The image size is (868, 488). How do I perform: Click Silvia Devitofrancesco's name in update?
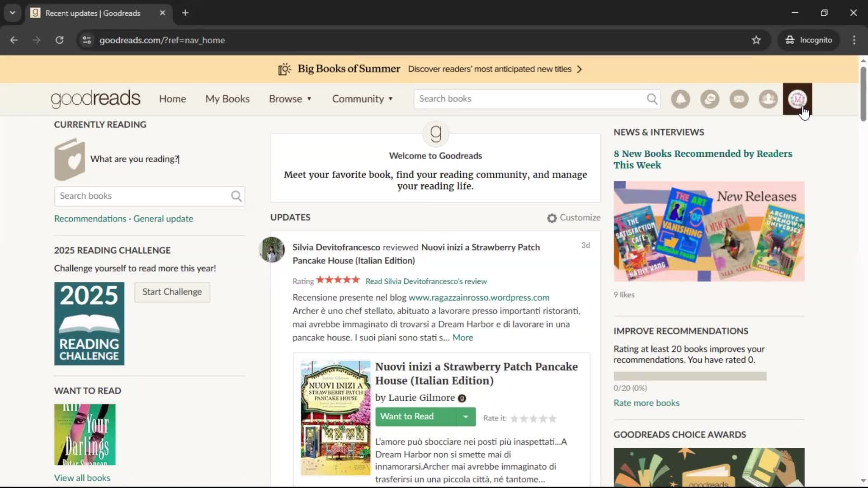[336, 248]
